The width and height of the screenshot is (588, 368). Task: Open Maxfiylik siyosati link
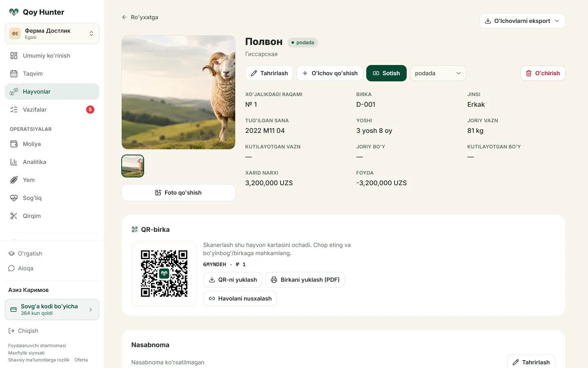click(x=27, y=353)
